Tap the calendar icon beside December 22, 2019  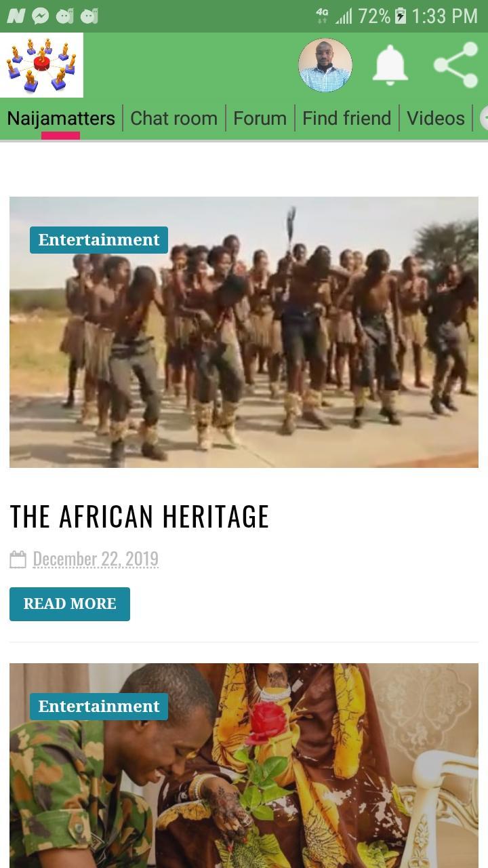pos(18,559)
